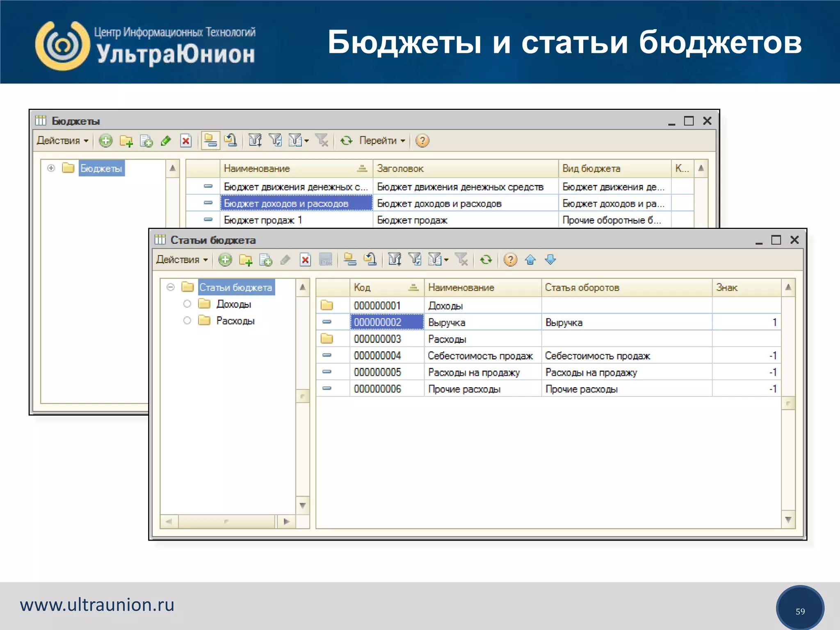
Task: Click Mark for deletion in Статьи бюджета toolbar
Action: click(x=306, y=260)
